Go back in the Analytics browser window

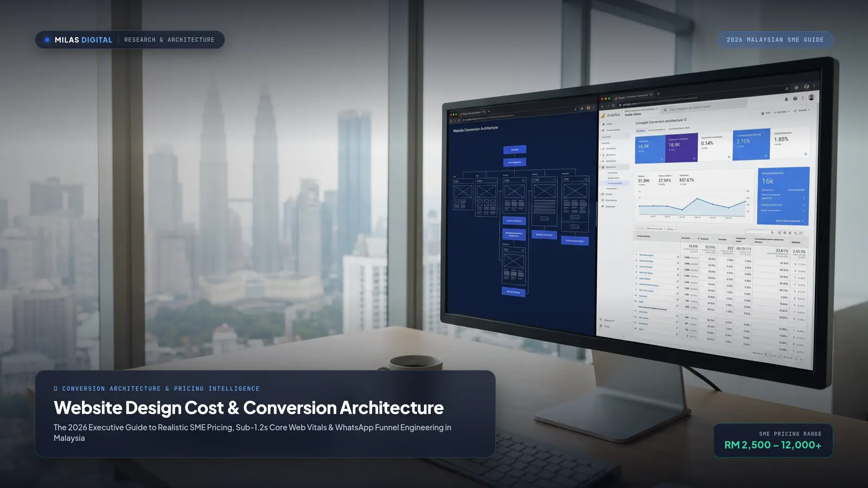point(602,106)
